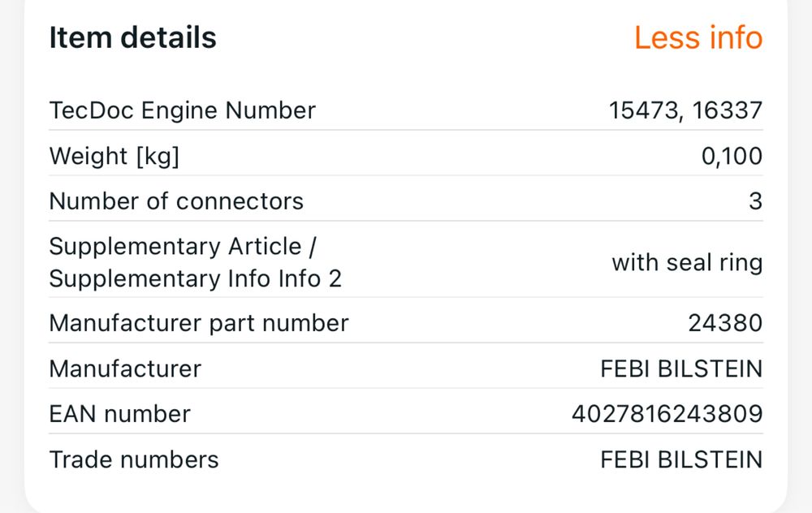Click the EAN number label
Image resolution: width=812 pixels, height=513 pixels.
[119, 414]
